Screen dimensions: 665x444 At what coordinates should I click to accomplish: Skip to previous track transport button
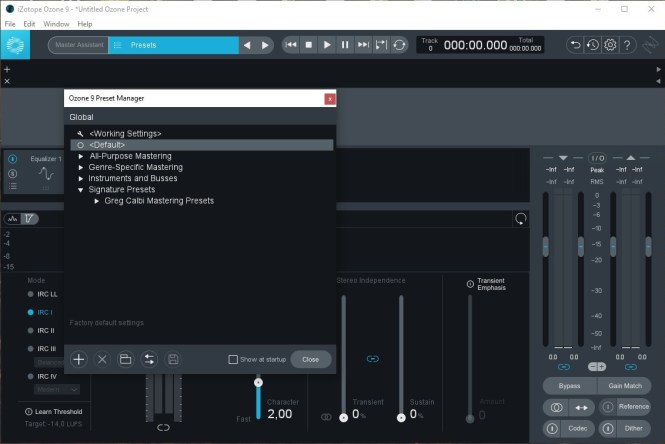(291, 45)
